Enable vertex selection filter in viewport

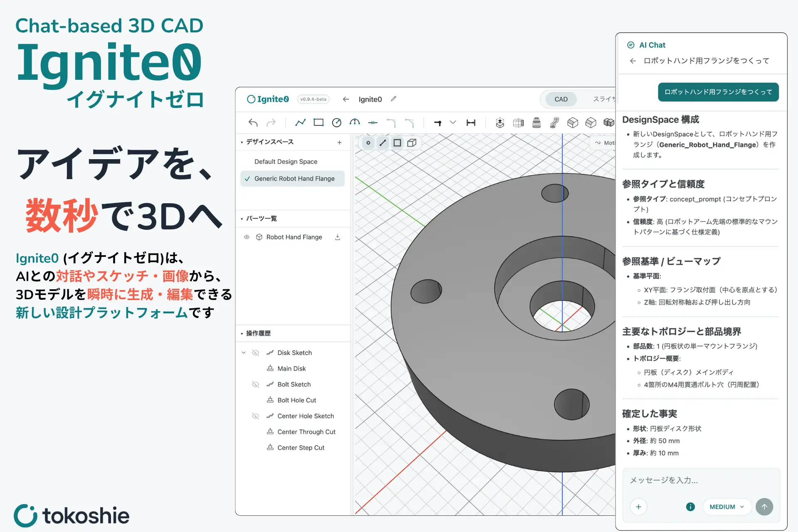pyautogui.click(x=368, y=143)
